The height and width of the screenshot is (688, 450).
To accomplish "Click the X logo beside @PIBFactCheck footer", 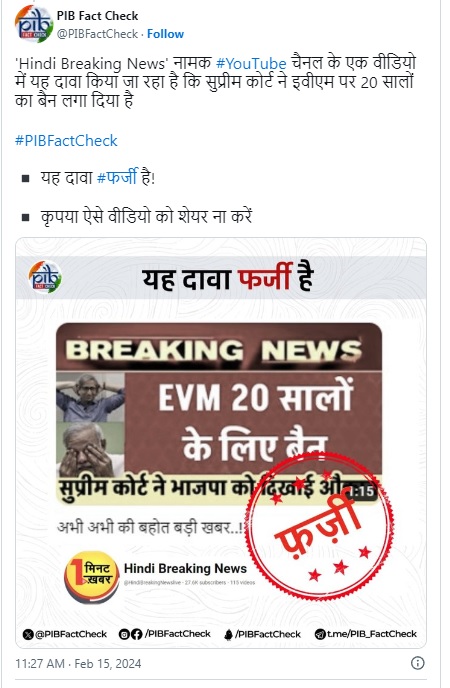I will pos(28,634).
